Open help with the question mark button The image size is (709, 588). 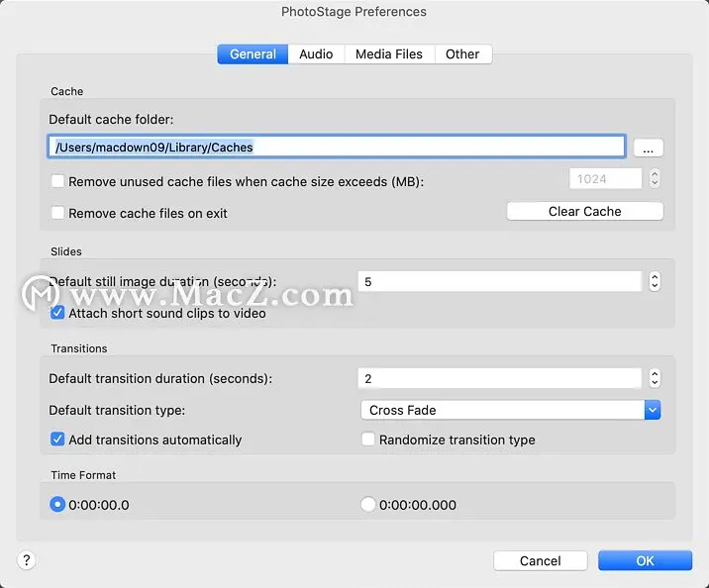point(26,560)
